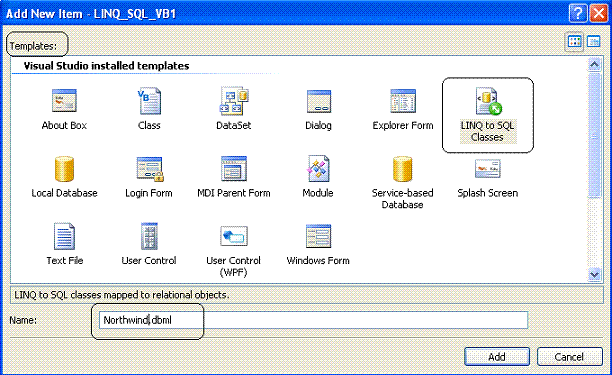
Task: Click the 'Service-based Database' label text
Action: pos(402,199)
